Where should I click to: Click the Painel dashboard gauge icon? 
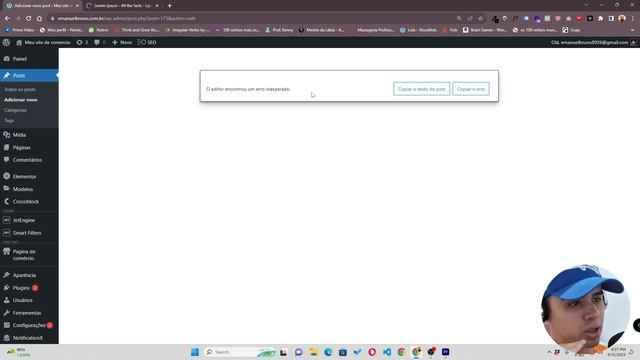(x=7, y=59)
